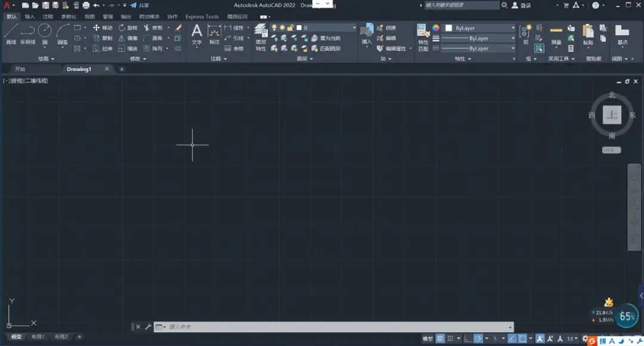Click Make Current (置为当前) layer button
This screenshot has height=346, width=644.
[x=326, y=38]
